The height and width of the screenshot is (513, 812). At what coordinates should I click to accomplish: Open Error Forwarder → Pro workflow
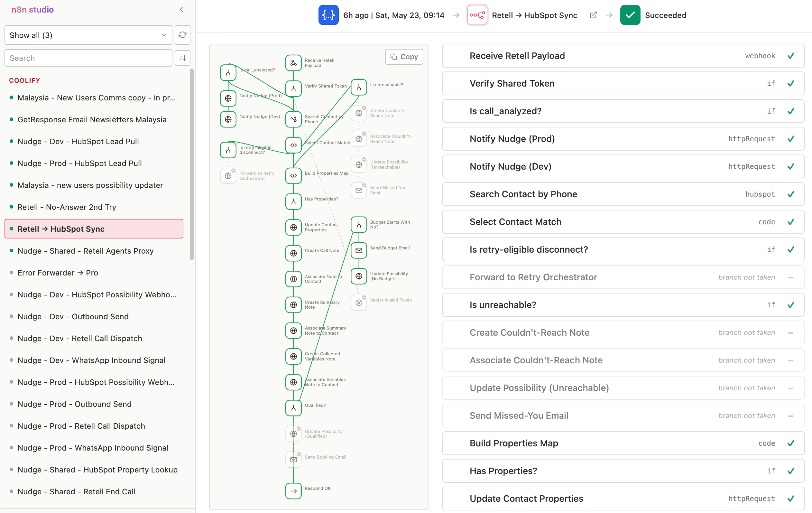[x=94, y=273]
